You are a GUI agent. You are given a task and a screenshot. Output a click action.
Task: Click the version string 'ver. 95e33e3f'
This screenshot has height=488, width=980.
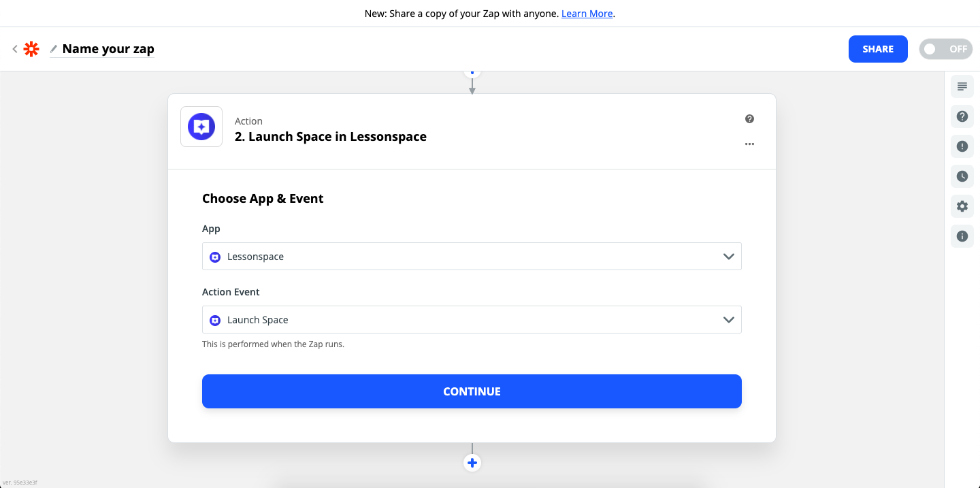tap(20, 483)
